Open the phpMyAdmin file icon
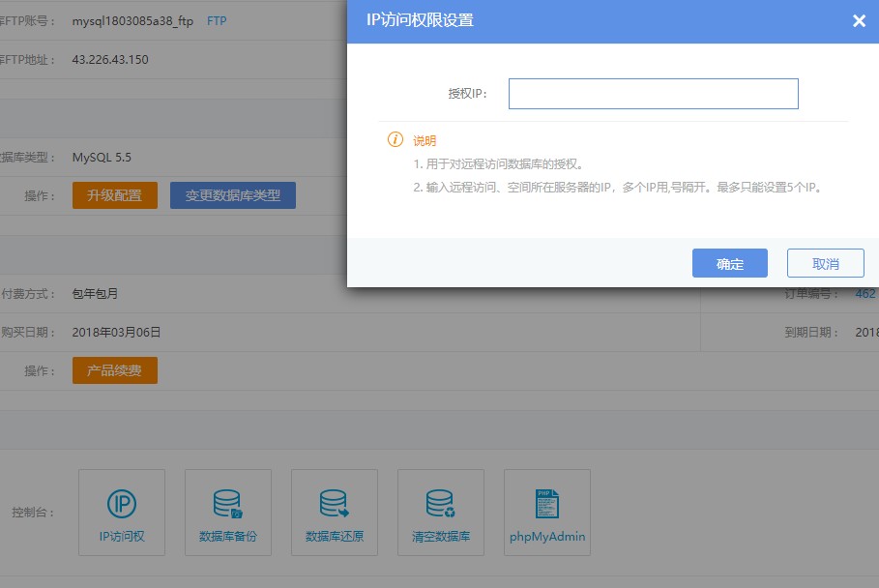The width and height of the screenshot is (879, 588). [546, 504]
